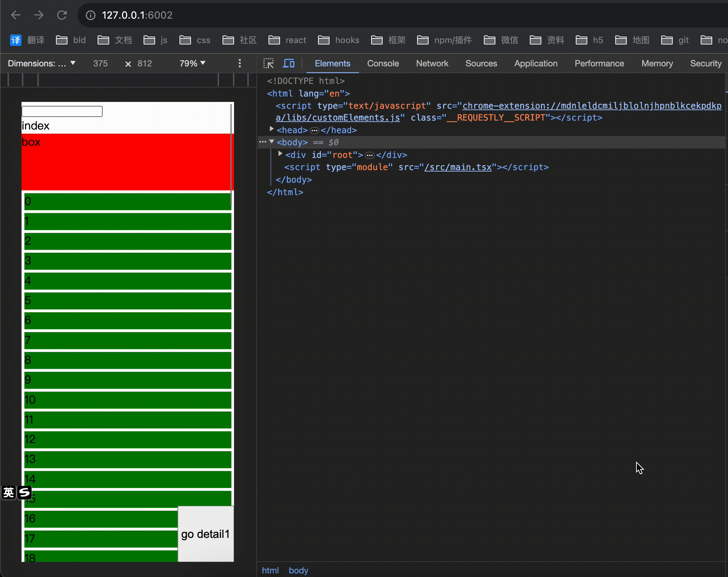The image size is (728, 577).
Task: Click the browser forward arrow
Action: [39, 15]
